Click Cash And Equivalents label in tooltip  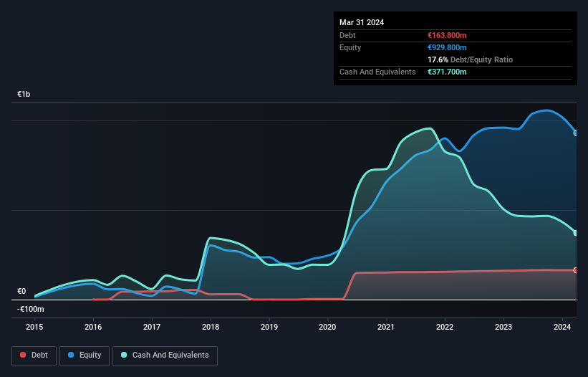(377, 72)
